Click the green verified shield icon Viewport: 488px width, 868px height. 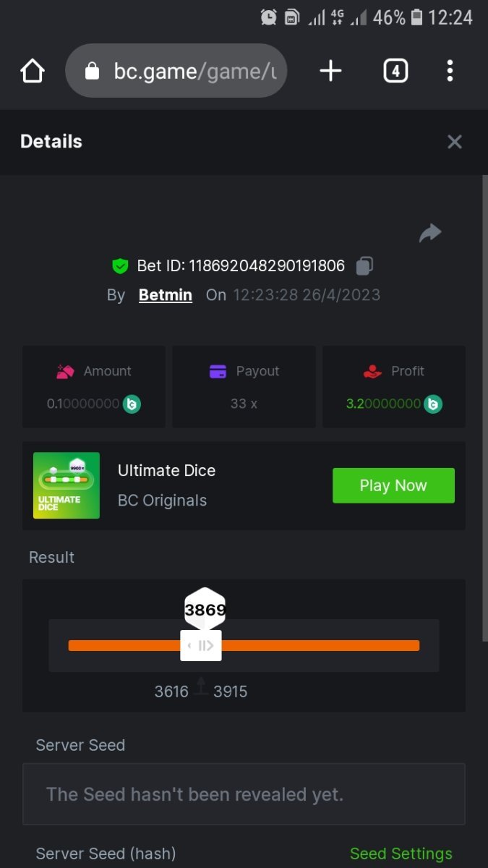click(120, 266)
